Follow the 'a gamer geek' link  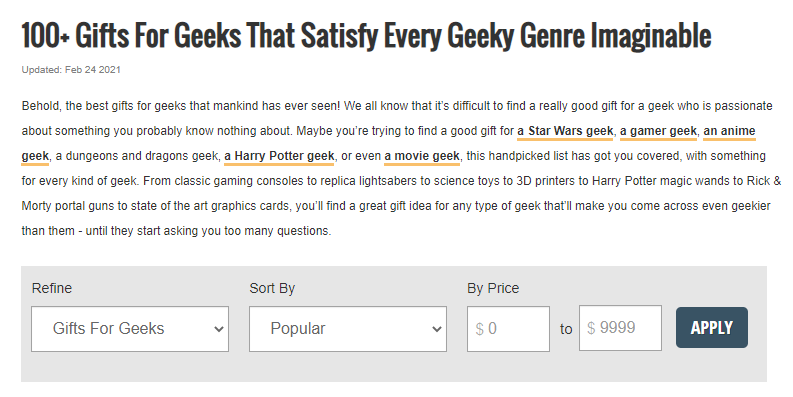658,131
